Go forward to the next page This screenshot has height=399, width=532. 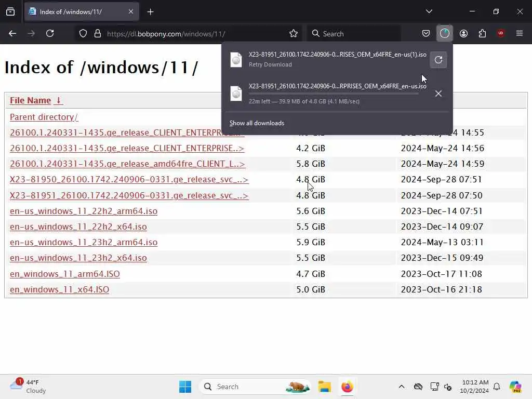click(x=31, y=33)
